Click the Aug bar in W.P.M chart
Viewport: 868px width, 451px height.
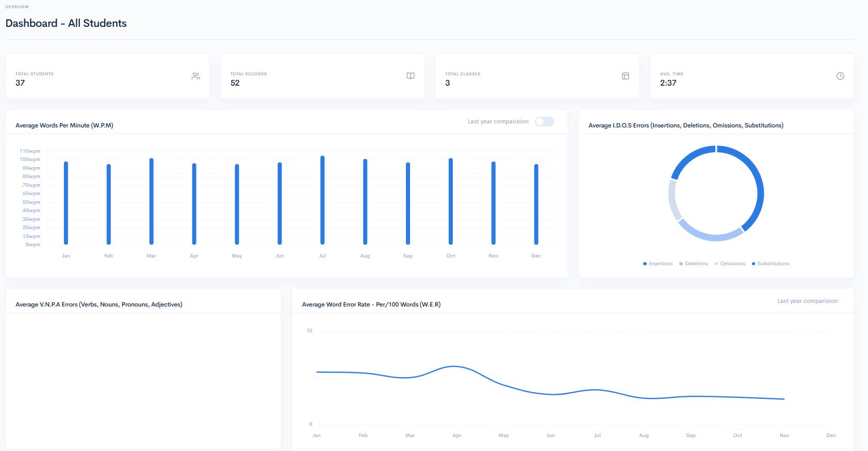365,202
